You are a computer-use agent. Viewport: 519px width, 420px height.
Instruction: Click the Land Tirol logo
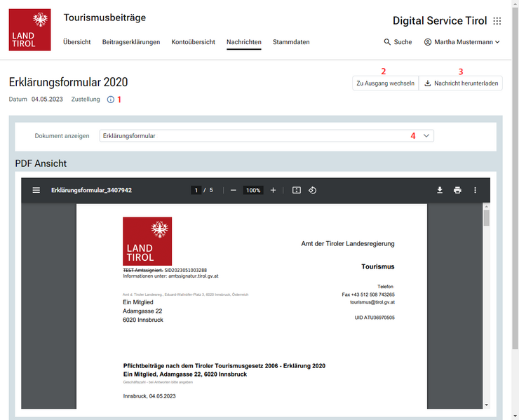[x=29, y=29]
